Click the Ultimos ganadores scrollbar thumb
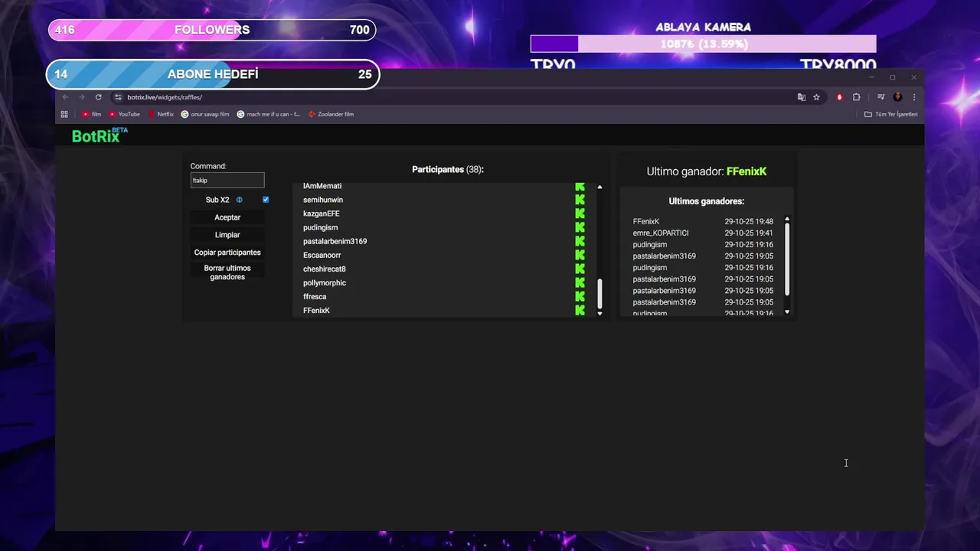Viewport: 980px width, 551px height. (x=787, y=260)
